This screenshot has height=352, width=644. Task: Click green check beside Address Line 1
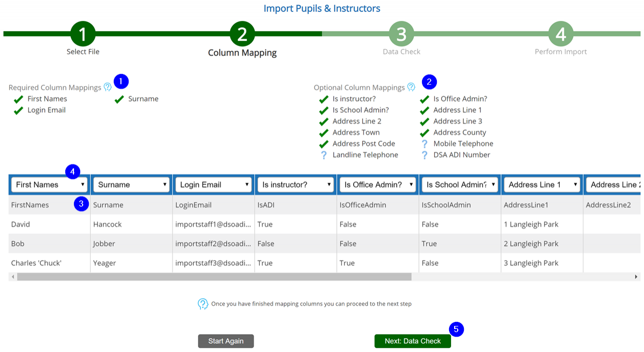pos(425,110)
